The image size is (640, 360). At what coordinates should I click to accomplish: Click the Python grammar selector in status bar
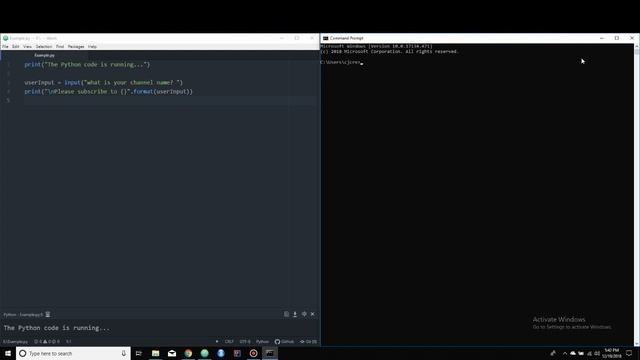(x=262, y=342)
